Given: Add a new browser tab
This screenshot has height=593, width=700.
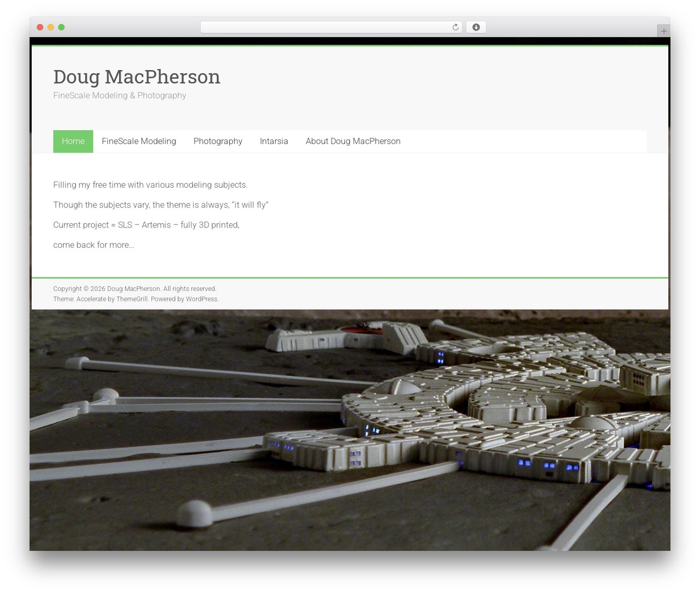Looking at the screenshot, I should (x=663, y=31).
